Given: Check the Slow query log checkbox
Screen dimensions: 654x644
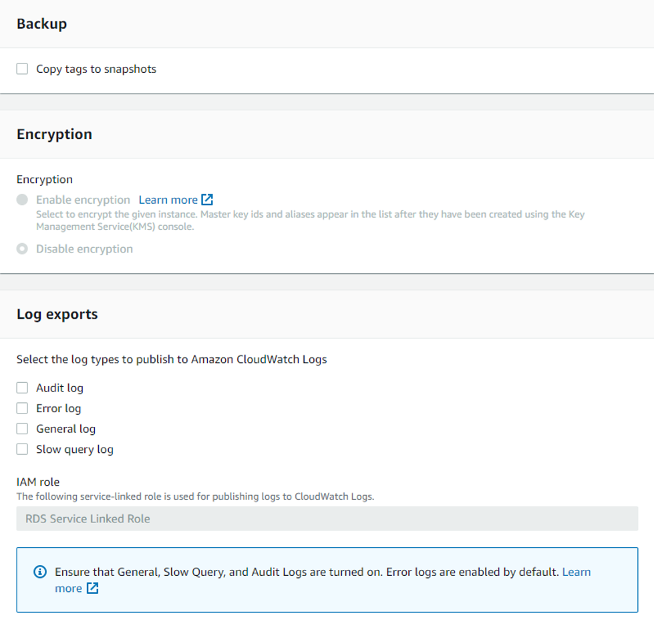Looking at the screenshot, I should (22, 449).
